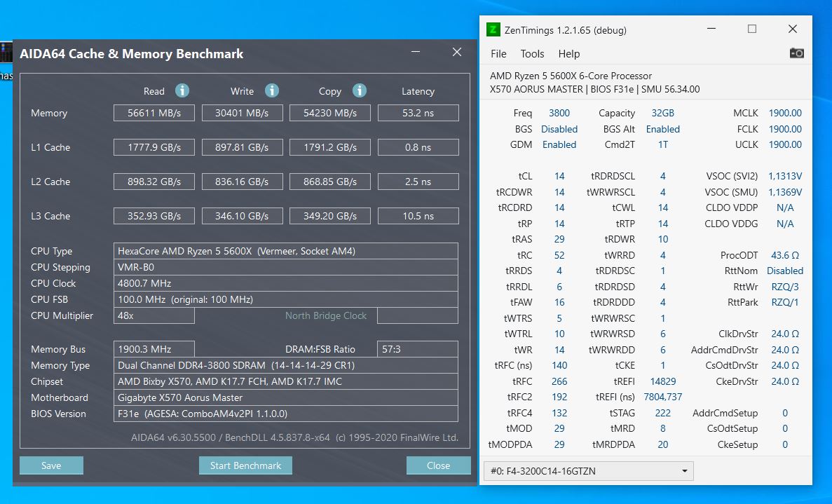This screenshot has width=832, height=504.
Task: Click RttNom value Disabled
Action: pyautogui.click(x=785, y=271)
